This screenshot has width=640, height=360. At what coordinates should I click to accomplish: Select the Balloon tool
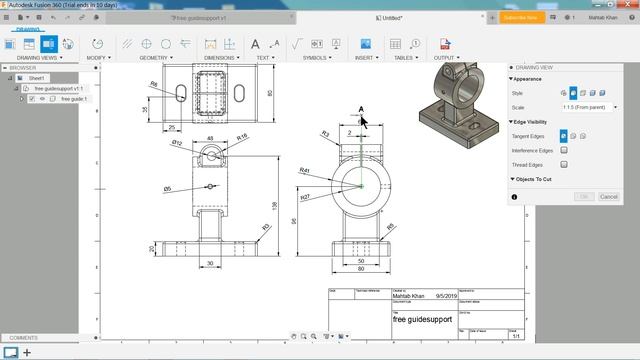click(x=415, y=44)
